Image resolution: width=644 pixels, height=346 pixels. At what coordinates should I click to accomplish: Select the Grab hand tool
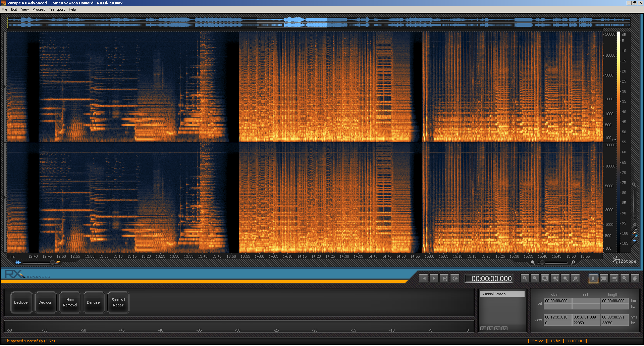[x=635, y=279]
